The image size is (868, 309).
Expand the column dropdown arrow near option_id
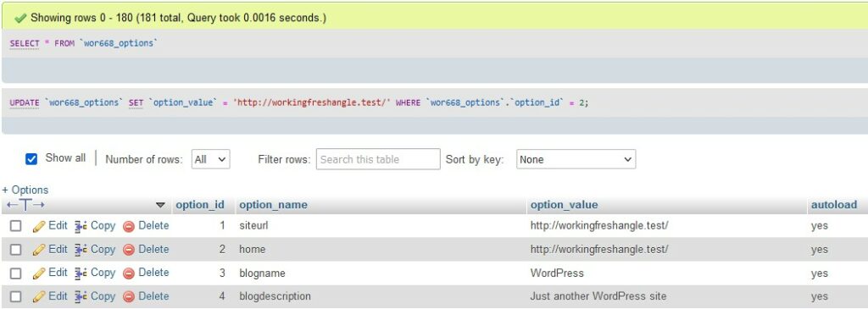pos(160,206)
